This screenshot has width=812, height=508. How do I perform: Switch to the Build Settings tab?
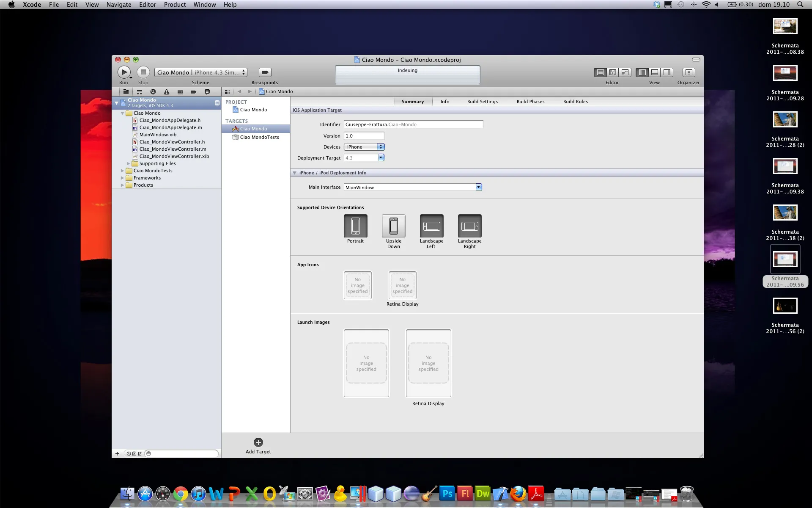coord(482,102)
